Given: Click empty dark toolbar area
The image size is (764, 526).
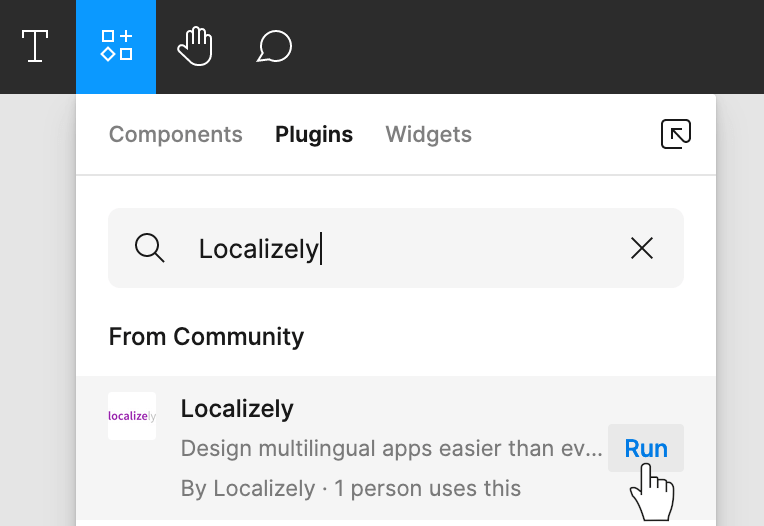Looking at the screenshot, I should [x=526, y=46].
